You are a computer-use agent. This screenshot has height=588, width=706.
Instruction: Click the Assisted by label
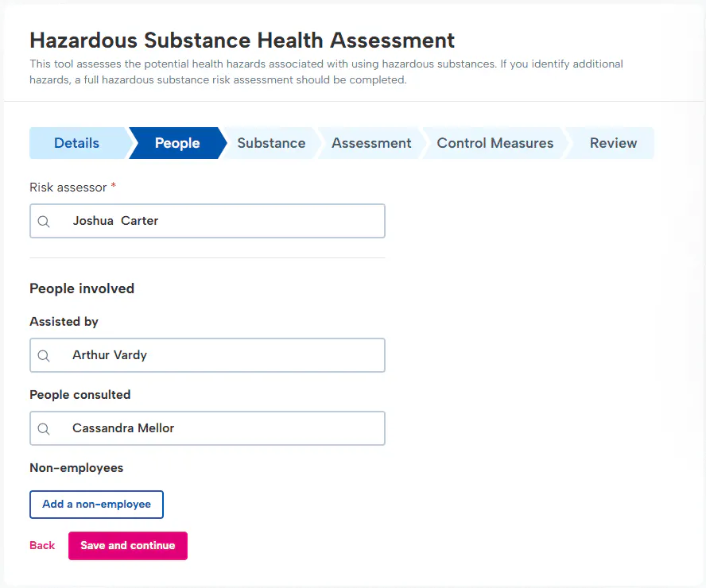tap(64, 322)
